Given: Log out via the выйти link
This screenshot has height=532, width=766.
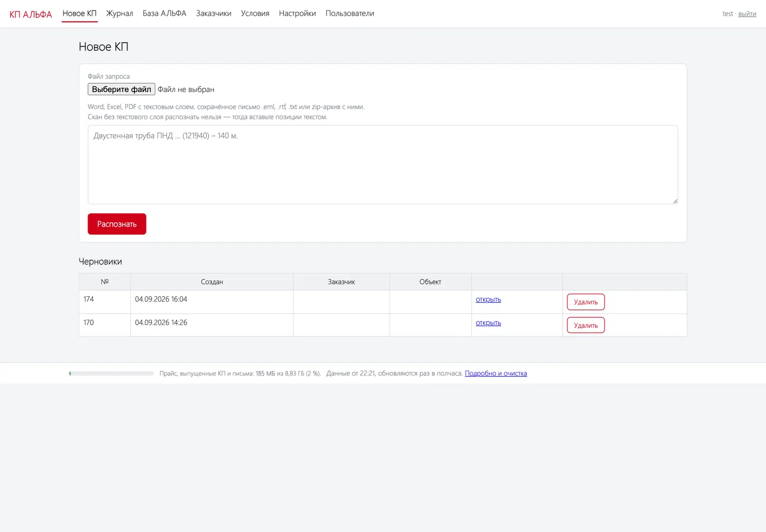Looking at the screenshot, I should pos(747,14).
